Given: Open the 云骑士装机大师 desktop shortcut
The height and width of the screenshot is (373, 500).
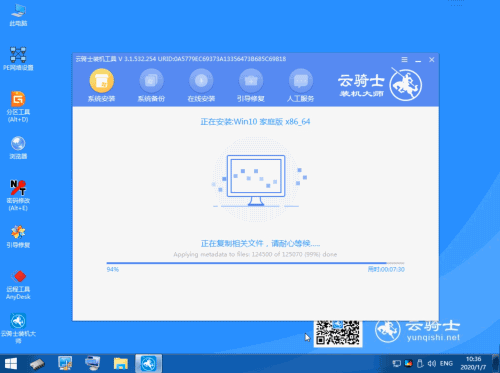Looking at the screenshot, I should click(x=18, y=328).
